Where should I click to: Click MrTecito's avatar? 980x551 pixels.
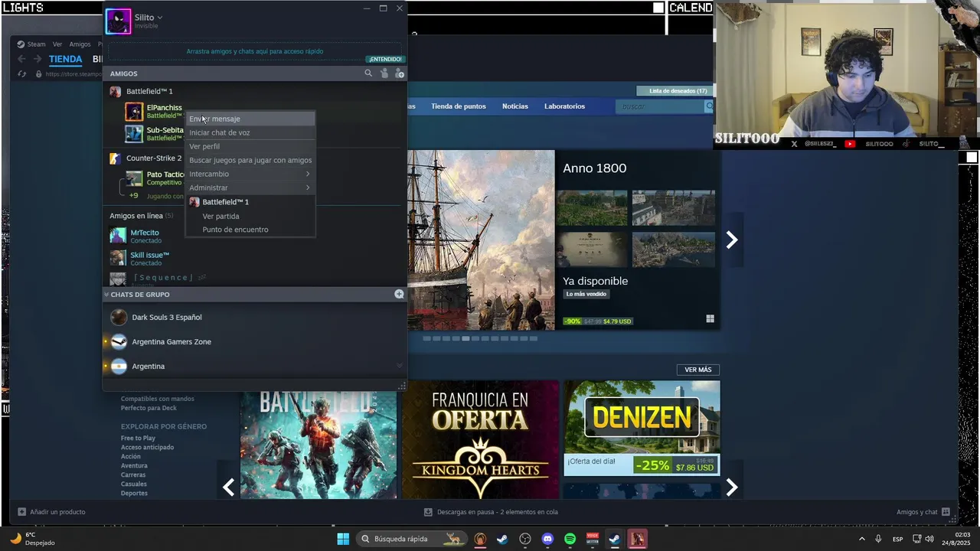[x=118, y=236]
